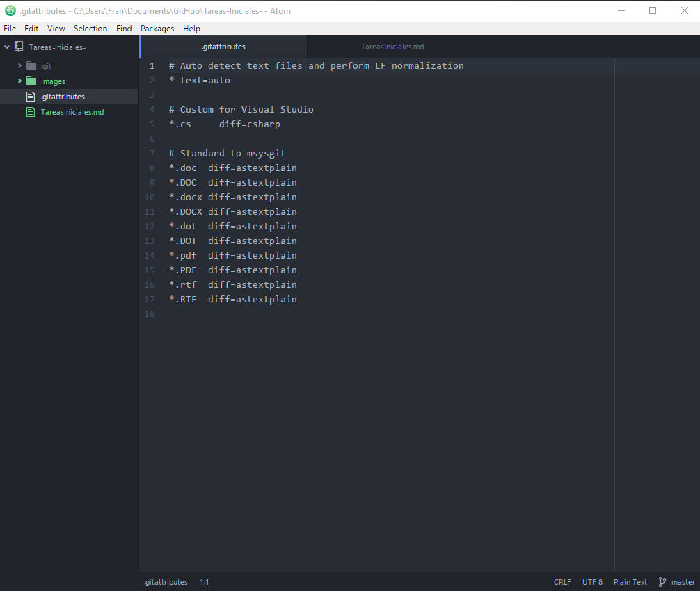Open the Help menu

point(191,28)
